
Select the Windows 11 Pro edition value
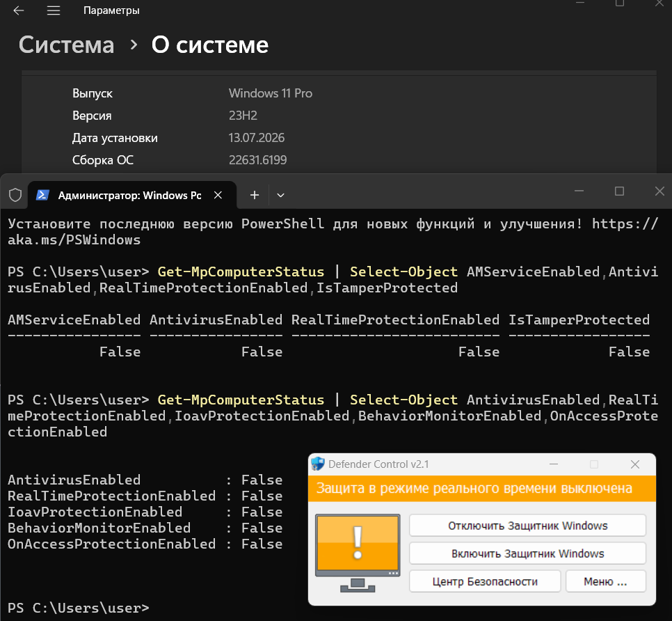pos(271,93)
